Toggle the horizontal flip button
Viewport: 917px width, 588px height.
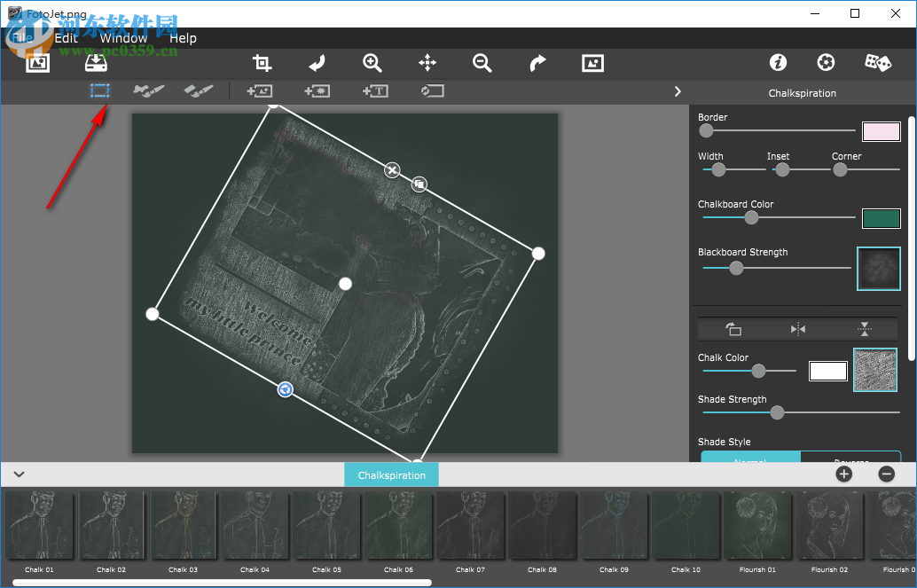[798, 329]
